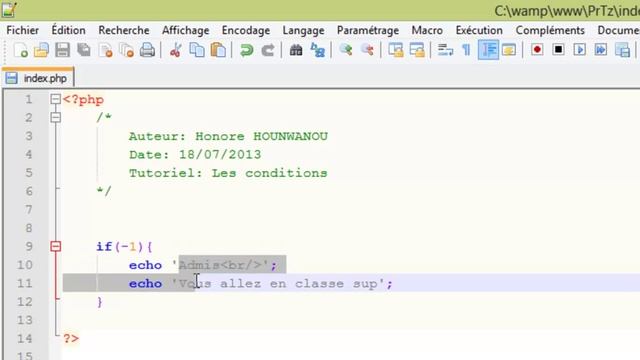Click the closing '?>' tag
This screenshot has width=640, height=360.
[71, 338]
